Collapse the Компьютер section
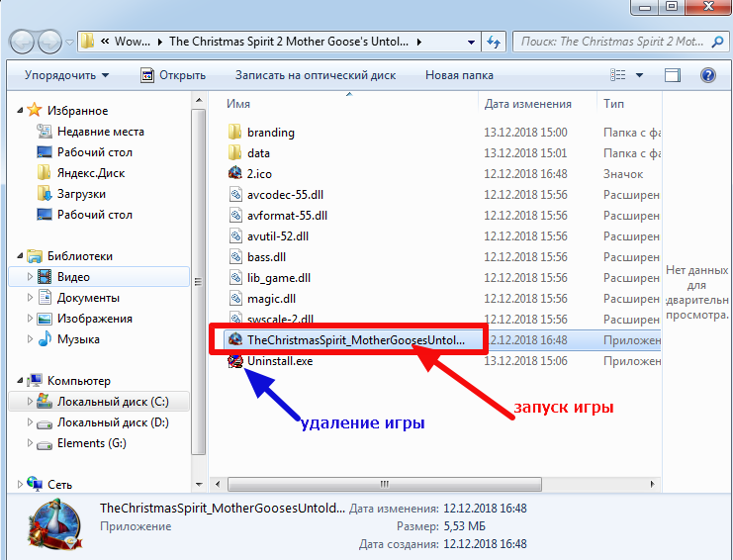This screenshot has width=733, height=560. point(20,381)
